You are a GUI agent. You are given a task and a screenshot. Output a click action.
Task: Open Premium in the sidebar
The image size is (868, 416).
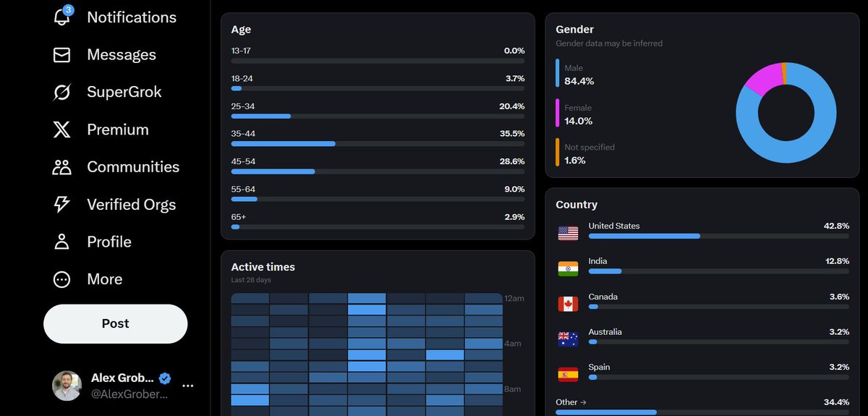tap(118, 130)
